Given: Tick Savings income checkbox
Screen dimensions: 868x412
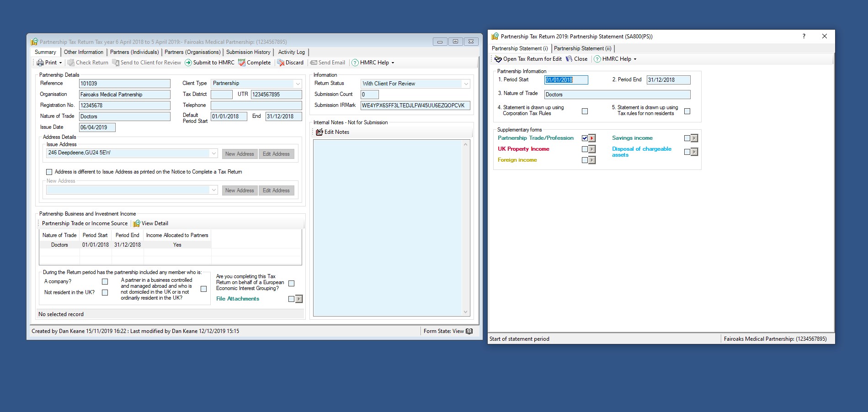Looking at the screenshot, I should (x=687, y=138).
